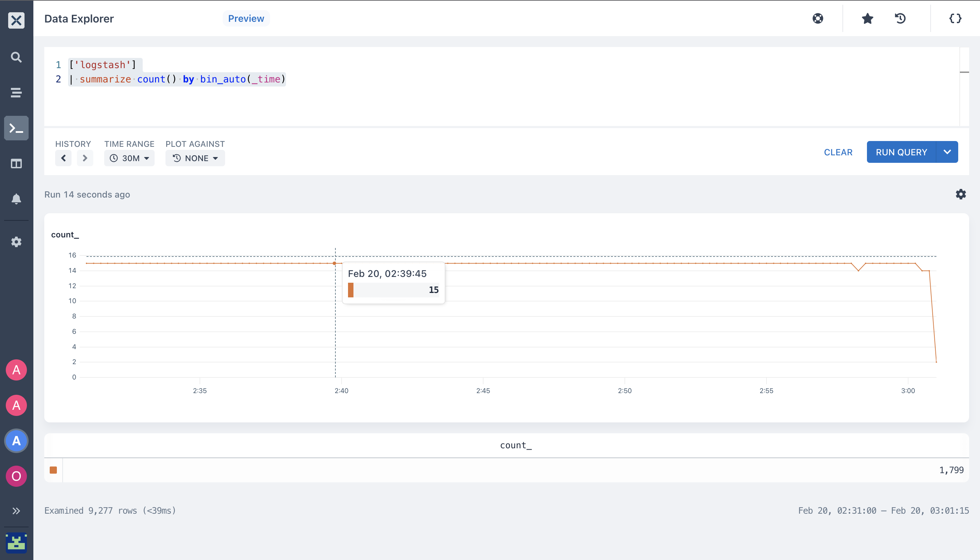This screenshot has height=560, width=980.
Task: Expand the Run Query options arrow
Action: [x=947, y=152]
